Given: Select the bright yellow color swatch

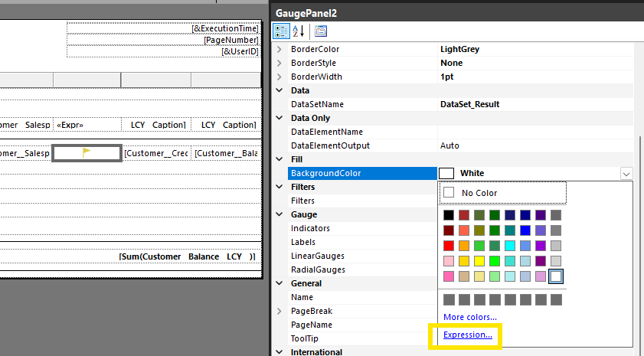Looking at the screenshot, I should pos(479,261).
